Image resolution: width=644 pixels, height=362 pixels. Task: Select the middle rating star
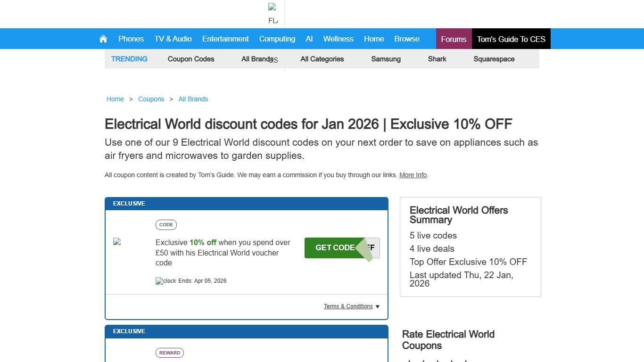coord(438,361)
